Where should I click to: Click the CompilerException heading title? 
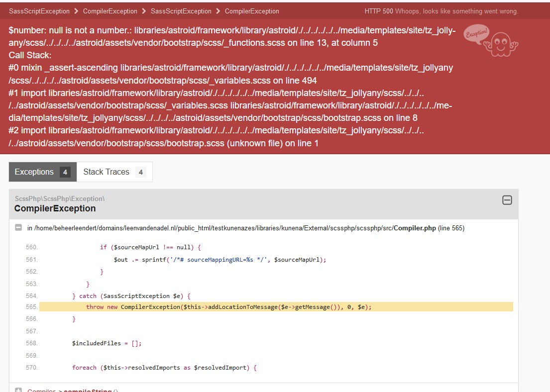point(55,208)
